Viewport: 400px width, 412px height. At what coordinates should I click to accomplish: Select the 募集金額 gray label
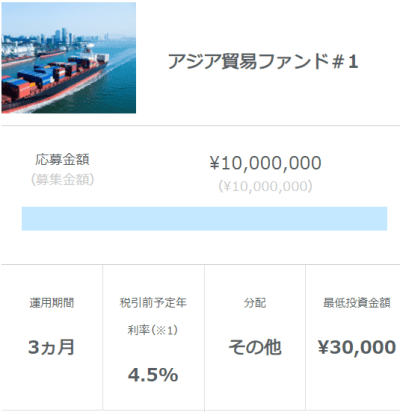(62, 180)
